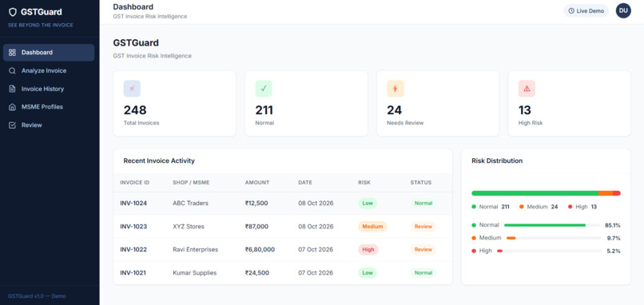The height and width of the screenshot is (305, 644).
Task: Select invoice INV-1022
Action: click(x=133, y=250)
